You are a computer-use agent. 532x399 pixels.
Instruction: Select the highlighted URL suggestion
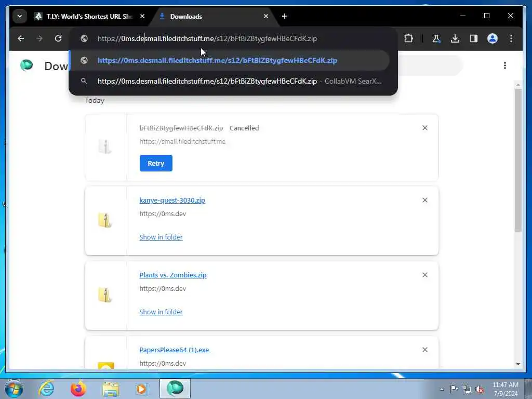229,60
